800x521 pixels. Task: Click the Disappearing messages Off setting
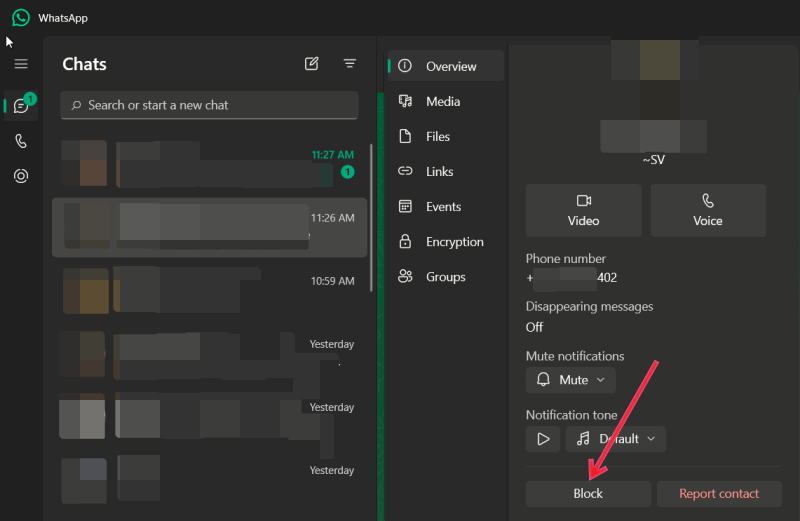click(x=534, y=327)
